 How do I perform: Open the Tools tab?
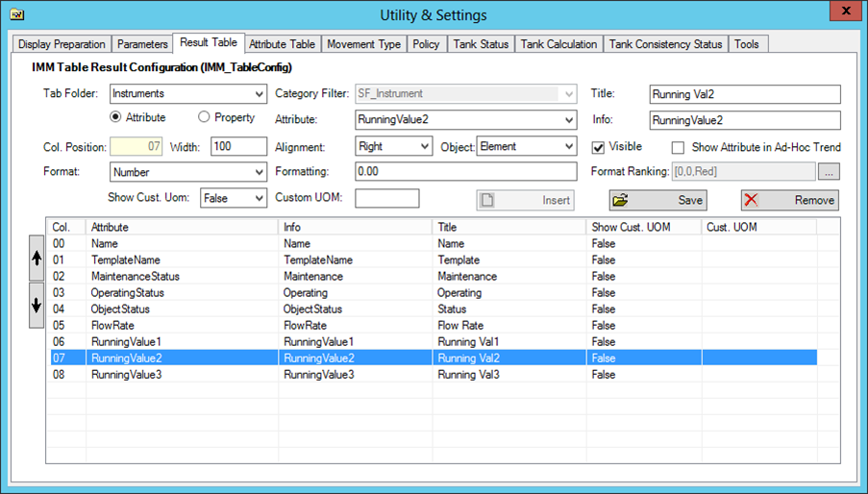(746, 44)
